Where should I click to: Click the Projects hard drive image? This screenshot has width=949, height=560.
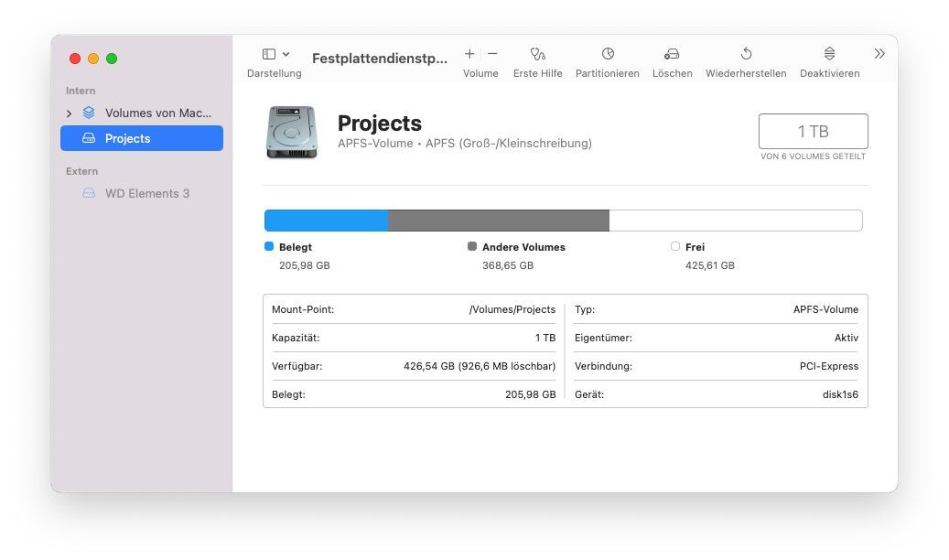point(292,132)
